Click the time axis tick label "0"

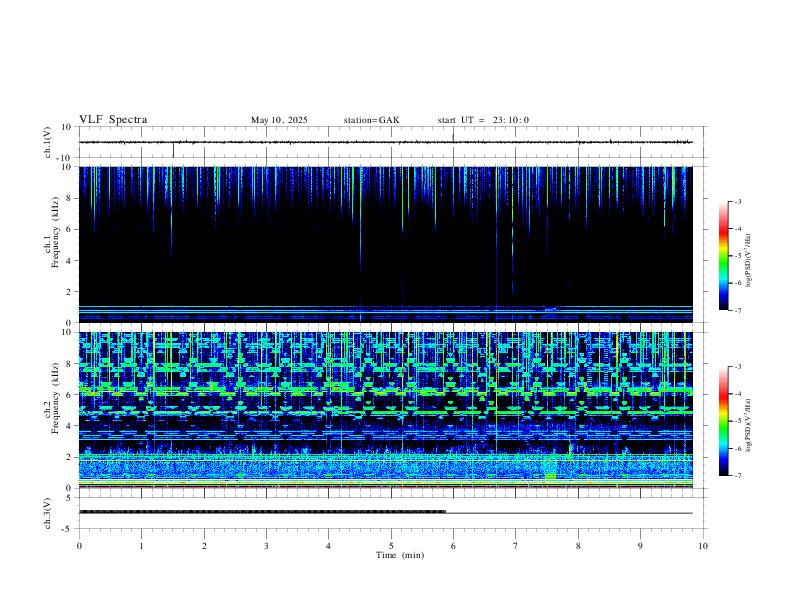point(79,546)
